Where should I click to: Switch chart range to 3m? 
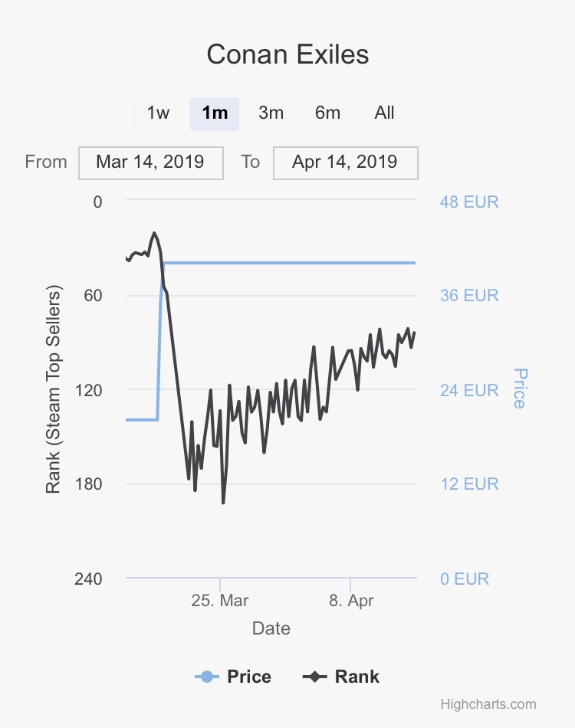click(x=271, y=113)
